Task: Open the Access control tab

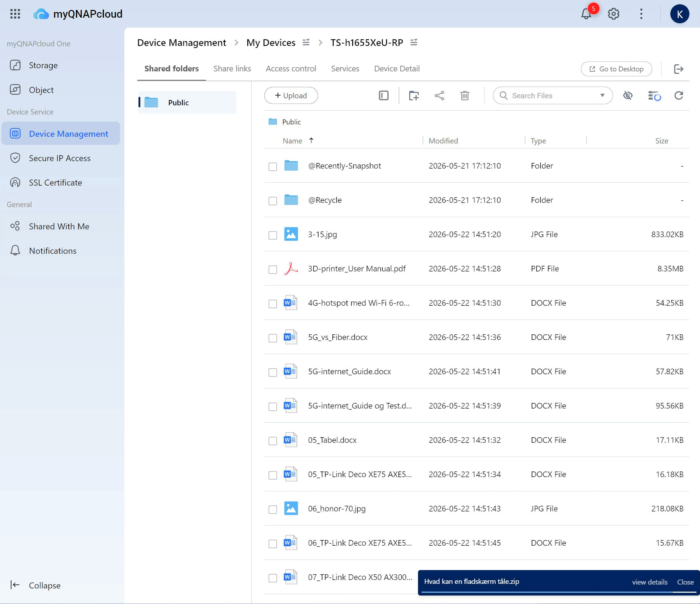Action: point(291,69)
